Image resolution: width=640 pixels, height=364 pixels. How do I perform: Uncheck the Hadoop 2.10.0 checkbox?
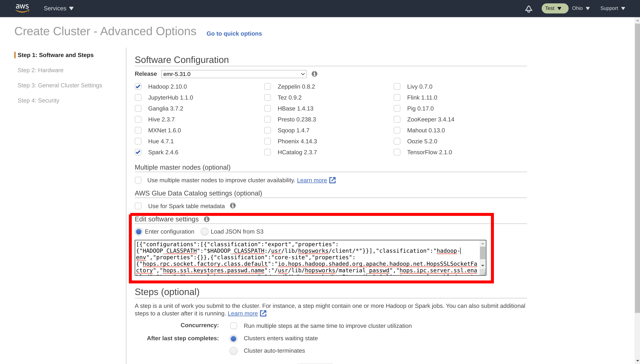[138, 86]
